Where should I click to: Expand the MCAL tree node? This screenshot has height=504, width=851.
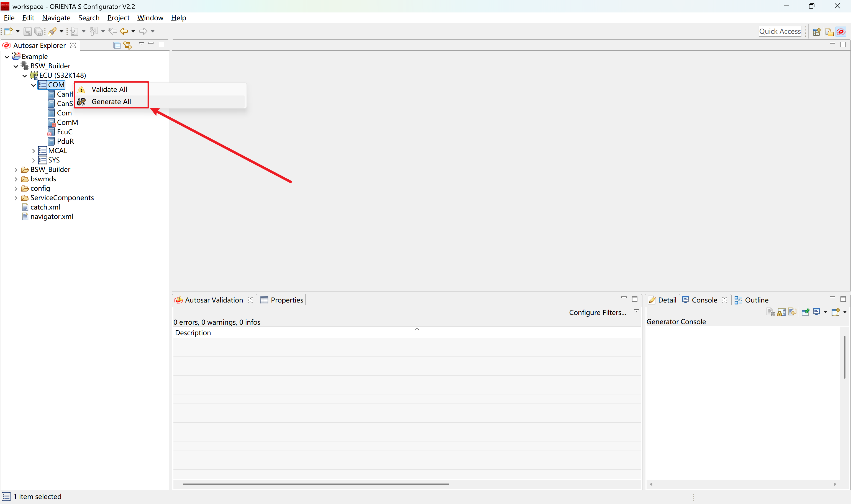pyautogui.click(x=33, y=151)
